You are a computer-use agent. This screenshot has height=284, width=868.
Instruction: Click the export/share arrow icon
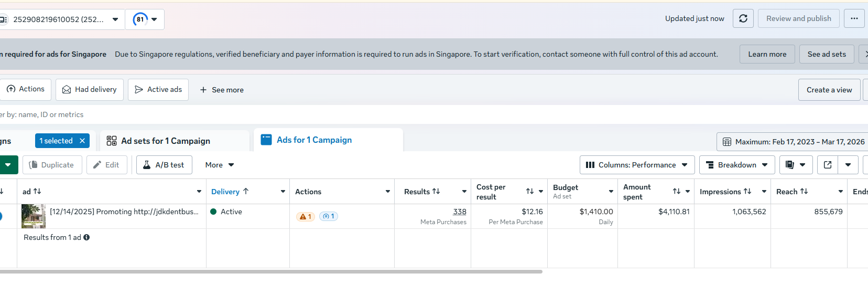coord(828,165)
